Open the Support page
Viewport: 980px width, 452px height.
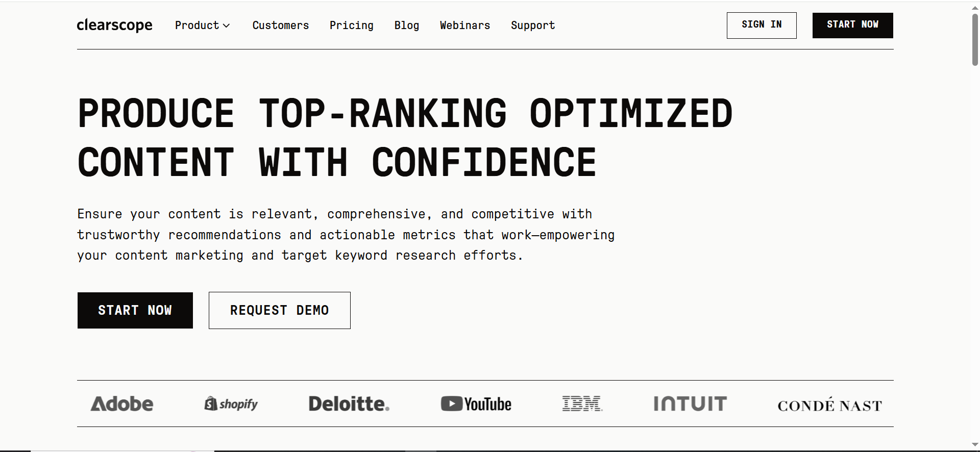click(532, 25)
